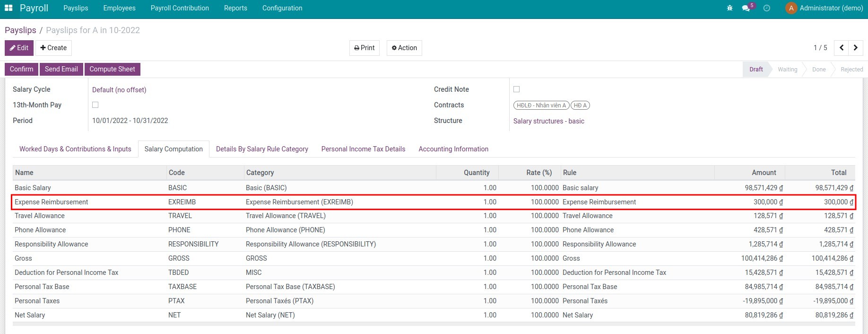Viewport: 868px width, 334px height.
Task: Go to the previous payslip record arrow
Action: click(x=841, y=48)
